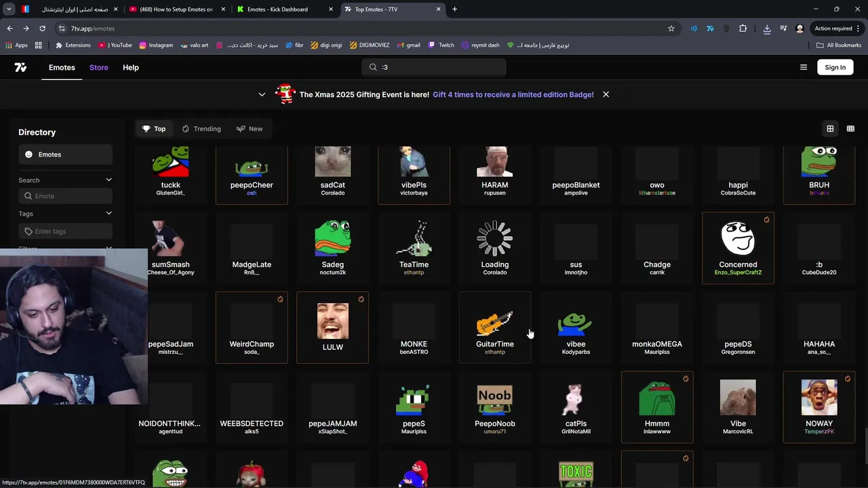Open the NOWAY emote
Viewport: 868px width, 488px height.
point(819,407)
